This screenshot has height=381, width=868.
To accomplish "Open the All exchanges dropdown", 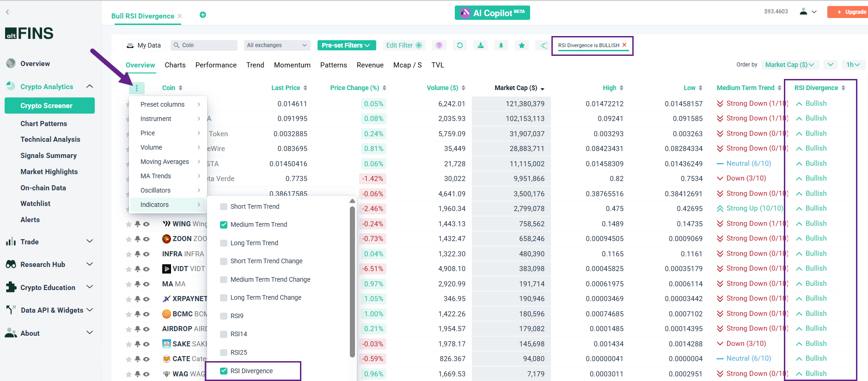I will pyautogui.click(x=276, y=45).
